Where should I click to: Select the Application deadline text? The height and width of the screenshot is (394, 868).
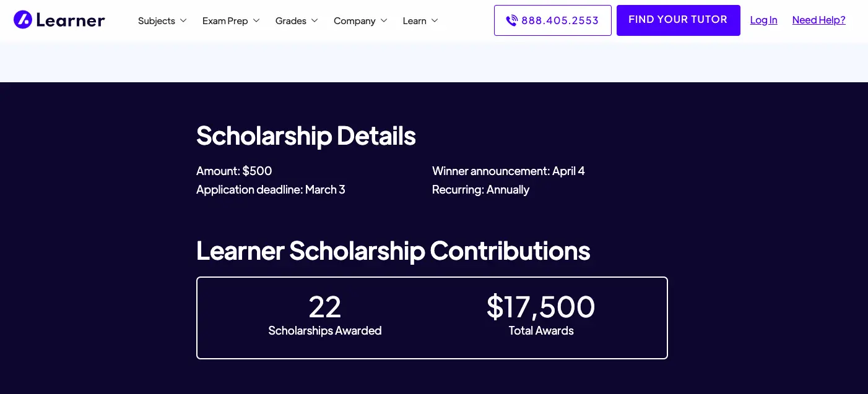click(271, 189)
